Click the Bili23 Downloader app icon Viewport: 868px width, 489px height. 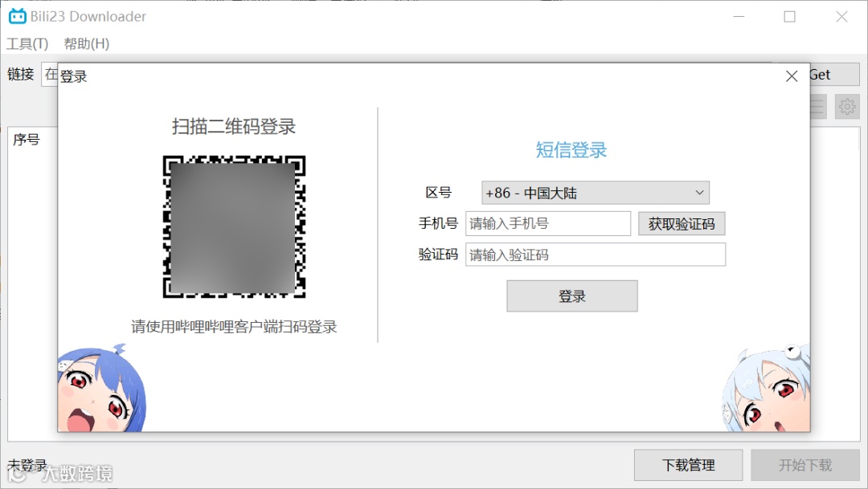[17, 16]
